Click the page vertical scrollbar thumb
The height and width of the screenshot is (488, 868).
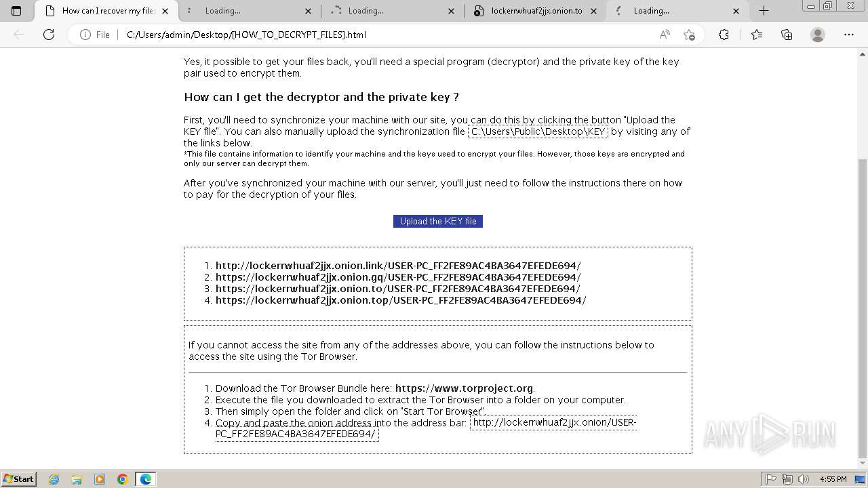(863, 308)
